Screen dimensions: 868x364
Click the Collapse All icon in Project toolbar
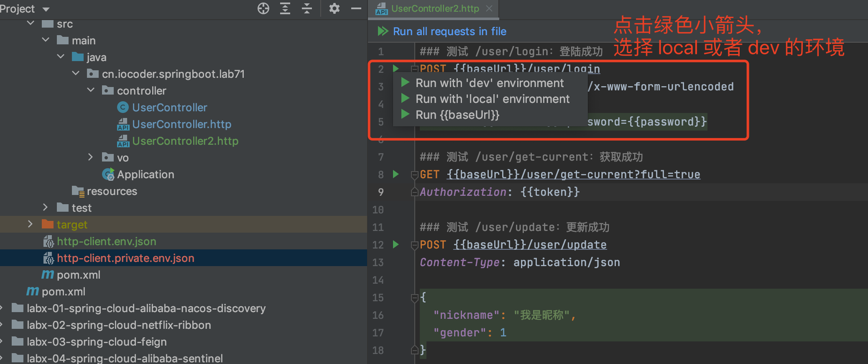307,8
